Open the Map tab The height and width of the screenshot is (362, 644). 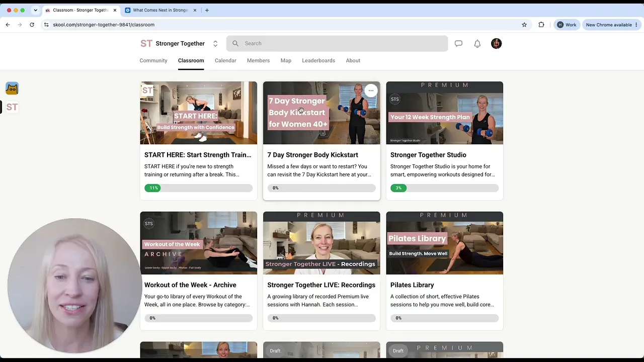286,60
